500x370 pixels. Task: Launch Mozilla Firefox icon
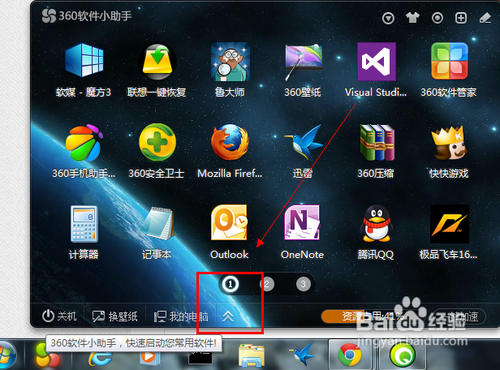(x=230, y=142)
